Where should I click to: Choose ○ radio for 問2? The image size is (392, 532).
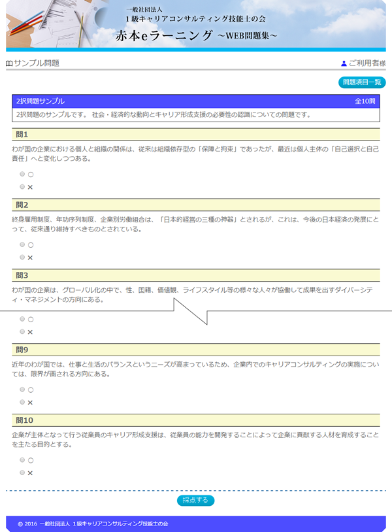22,244
